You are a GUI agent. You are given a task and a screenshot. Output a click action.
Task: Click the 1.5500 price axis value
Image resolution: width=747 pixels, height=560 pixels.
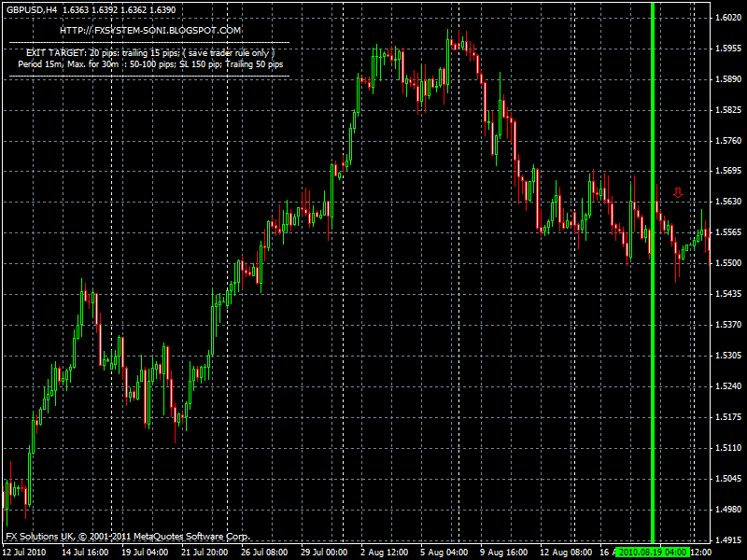pyautogui.click(x=728, y=264)
